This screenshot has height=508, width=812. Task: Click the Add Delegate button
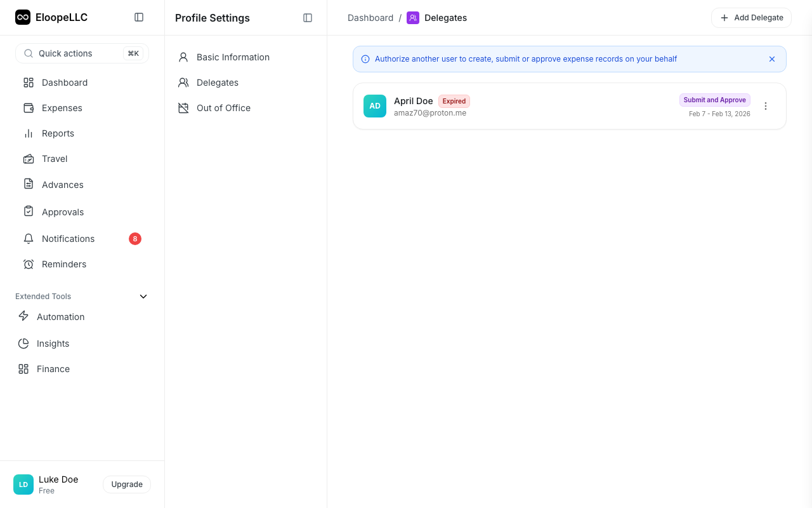[x=751, y=18]
